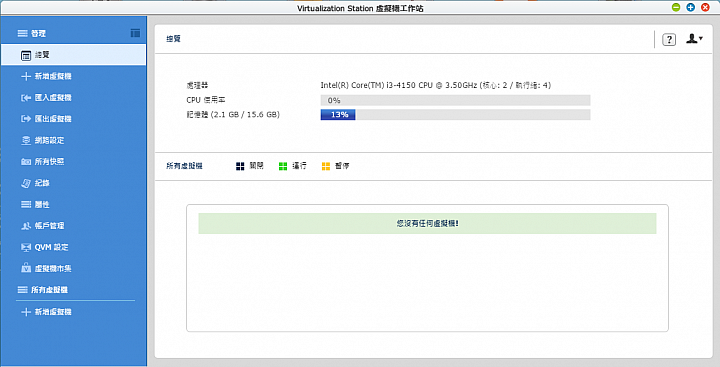Close the Virtualization Station window
The image size is (720, 367).
[705, 7]
